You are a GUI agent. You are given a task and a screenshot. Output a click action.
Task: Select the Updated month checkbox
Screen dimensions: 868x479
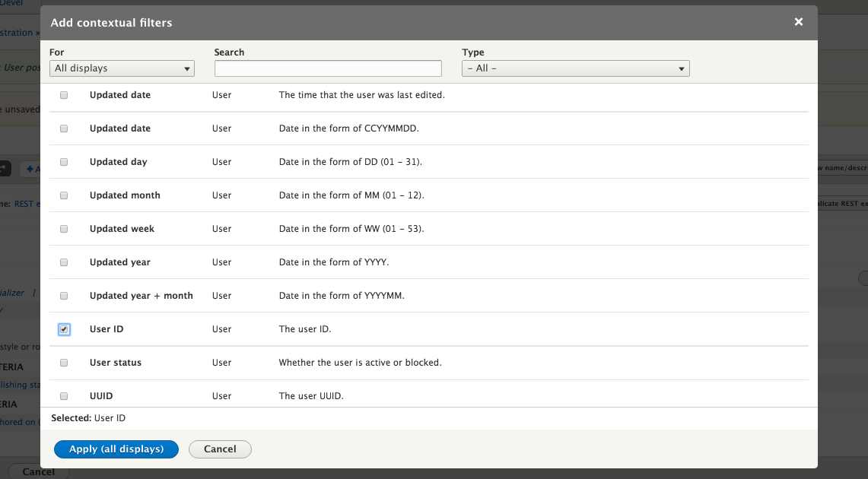coord(64,195)
